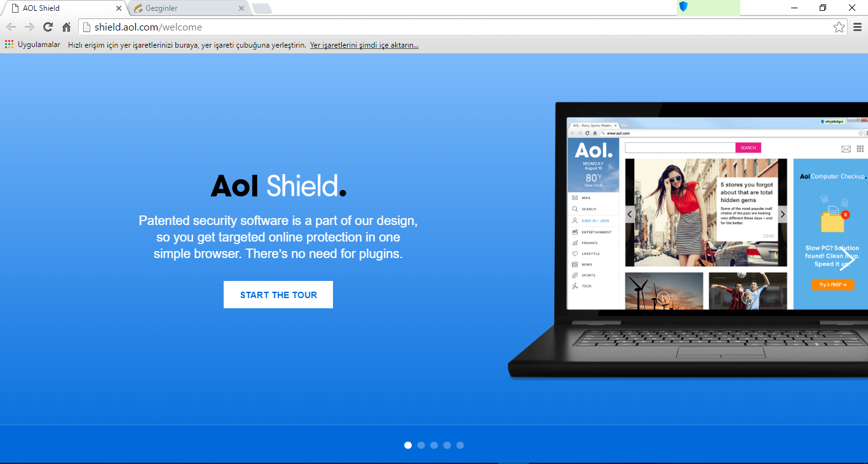Go forward with the forward arrow
The image size is (868, 464).
pos(29,27)
